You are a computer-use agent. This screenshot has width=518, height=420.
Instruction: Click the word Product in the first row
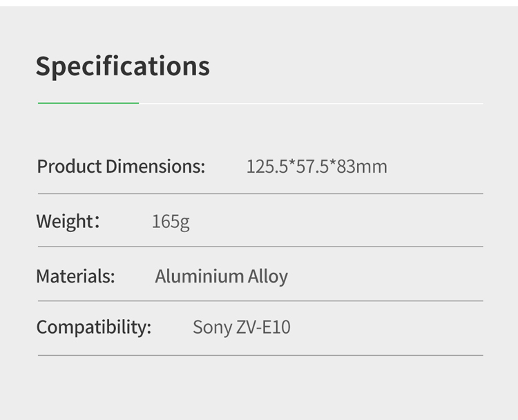[69, 166]
